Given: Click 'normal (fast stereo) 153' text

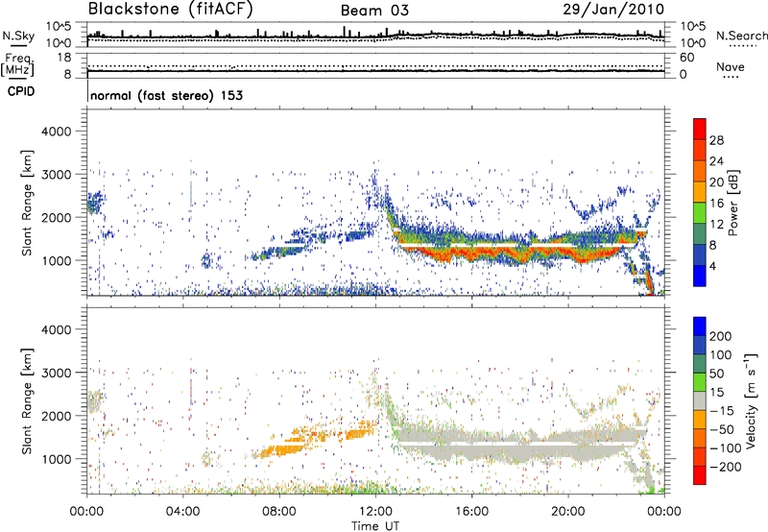Looking at the screenshot, I should 166,95.
